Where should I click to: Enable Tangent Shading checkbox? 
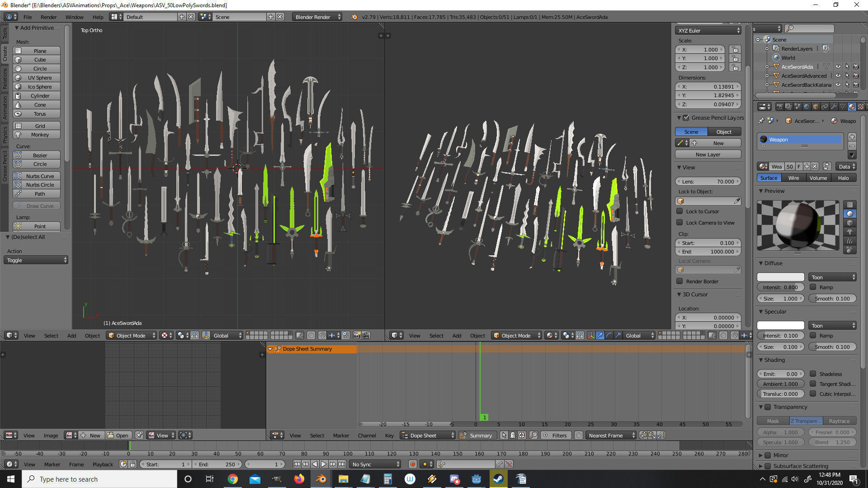pos(813,384)
